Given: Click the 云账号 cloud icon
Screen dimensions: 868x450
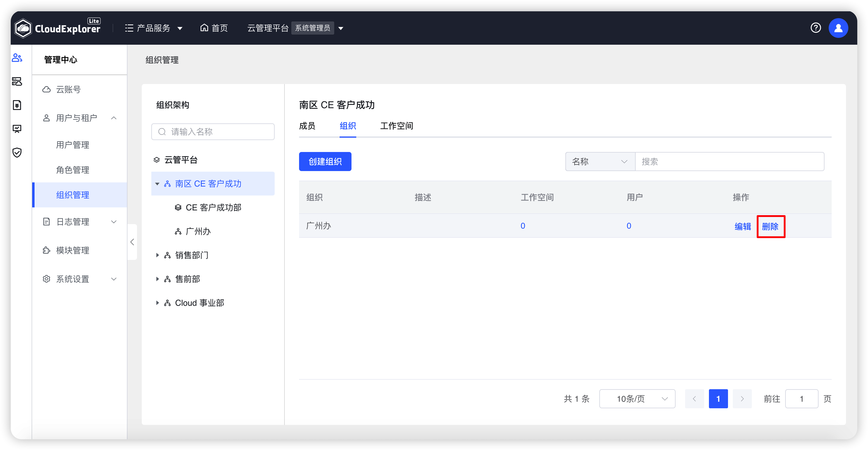Looking at the screenshot, I should [46, 89].
